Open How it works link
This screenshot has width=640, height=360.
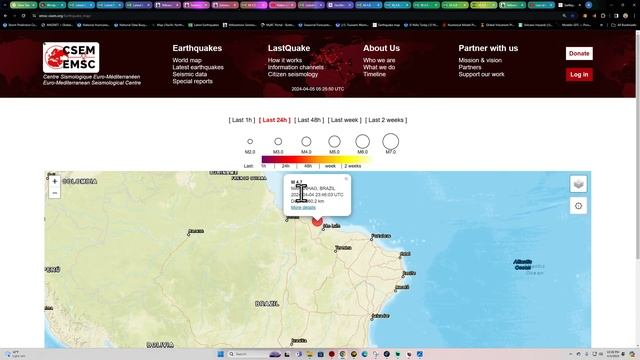(x=285, y=60)
